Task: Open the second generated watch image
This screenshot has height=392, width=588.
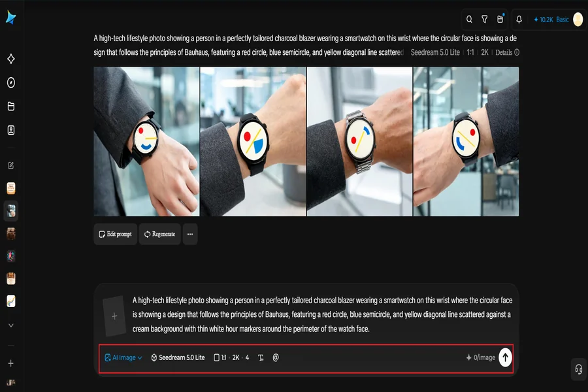Action: point(253,141)
